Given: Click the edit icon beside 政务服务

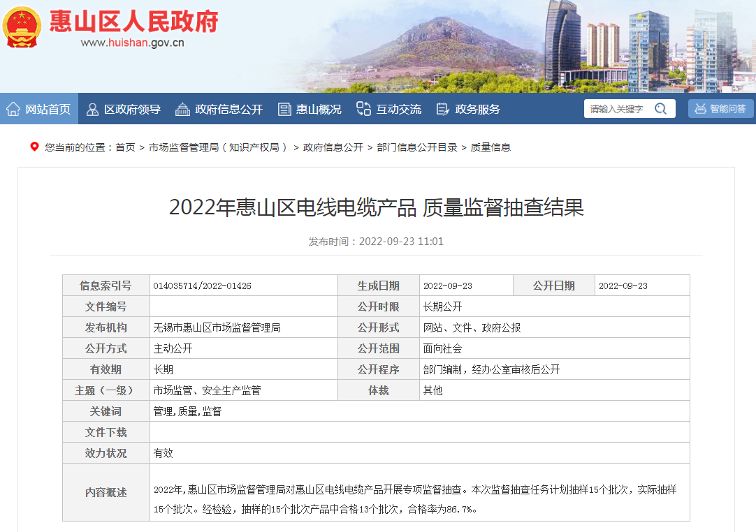Looking at the screenshot, I should 442,109.
